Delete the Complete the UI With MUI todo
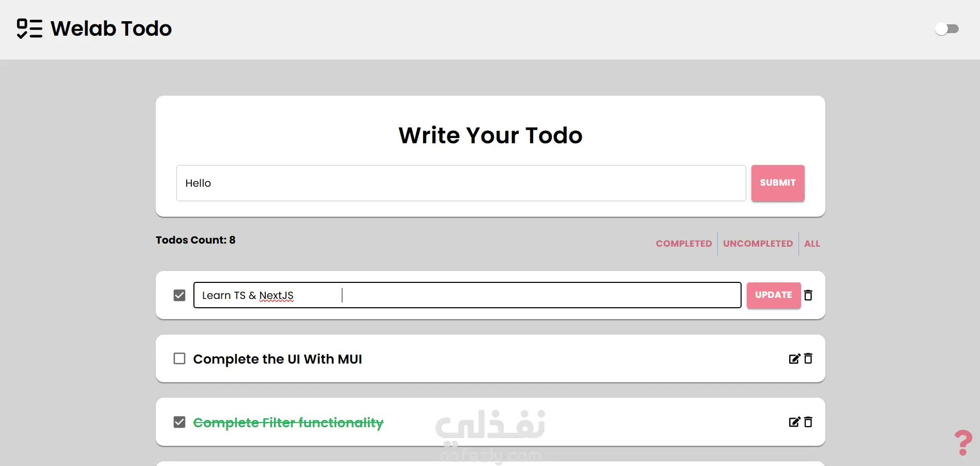The image size is (980, 466). click(808, 359)
